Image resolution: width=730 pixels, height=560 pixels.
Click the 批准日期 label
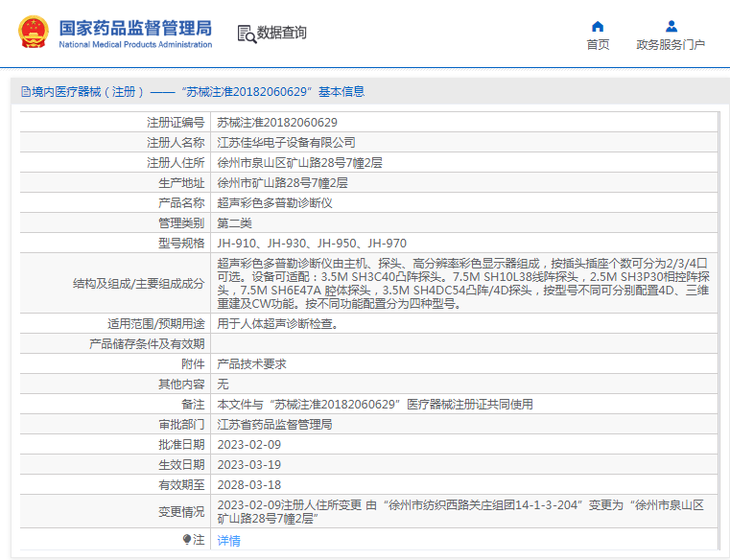[181, 445]
